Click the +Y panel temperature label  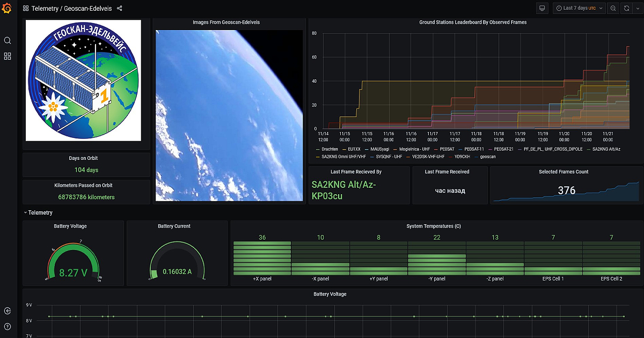(x=378, y=279)
